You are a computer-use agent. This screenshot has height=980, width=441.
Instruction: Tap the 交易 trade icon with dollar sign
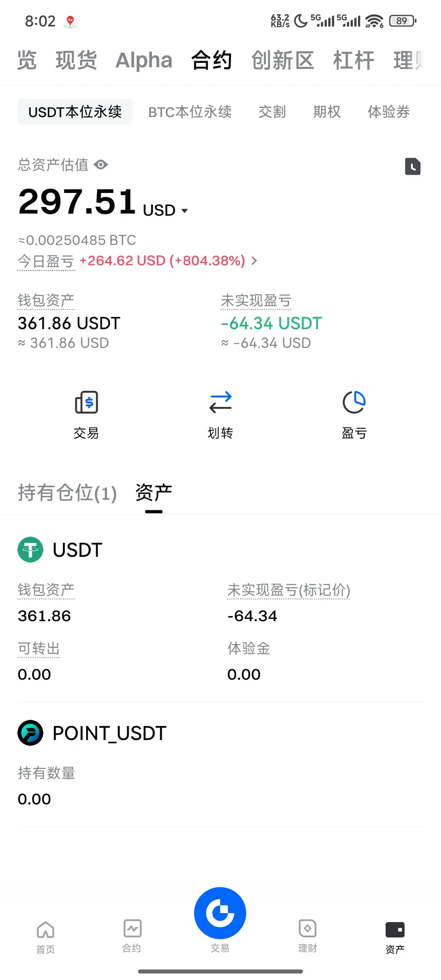tap(86, 402)
